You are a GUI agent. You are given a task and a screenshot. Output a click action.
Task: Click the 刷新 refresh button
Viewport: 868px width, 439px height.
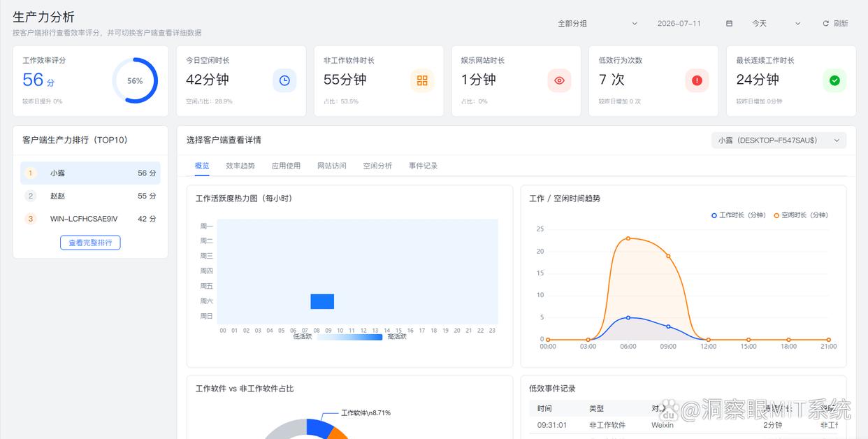[835, 24]
